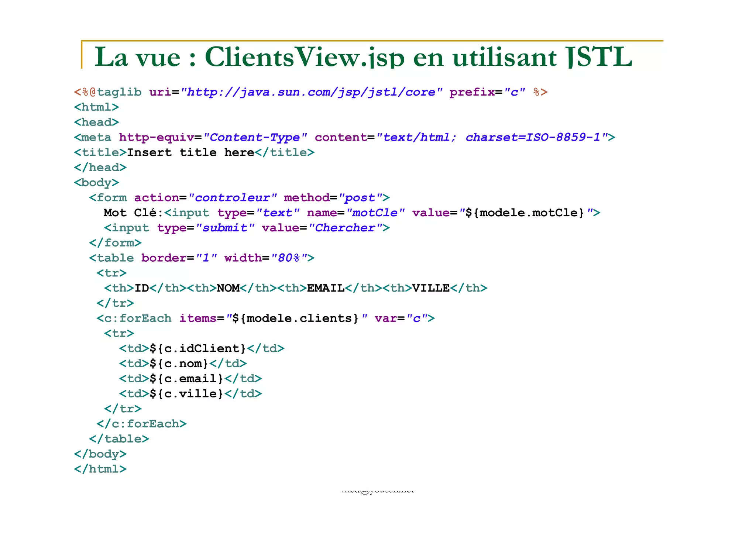Click the submit input with value "Chercher"
The image size is (756, 534).
[247, 228]
